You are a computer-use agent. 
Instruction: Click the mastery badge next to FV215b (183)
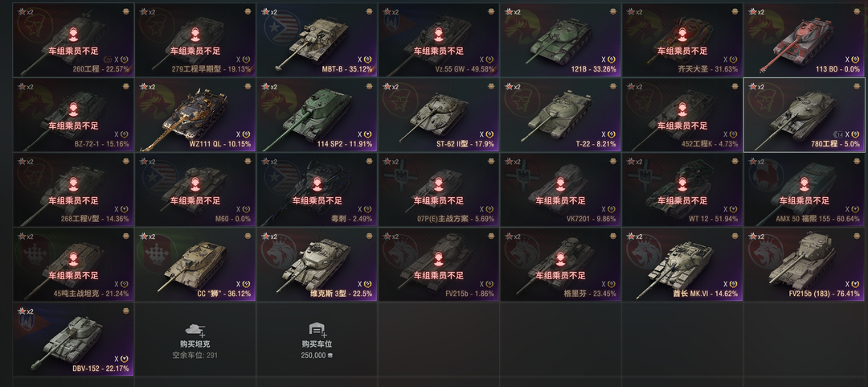[x=857, y=284]
